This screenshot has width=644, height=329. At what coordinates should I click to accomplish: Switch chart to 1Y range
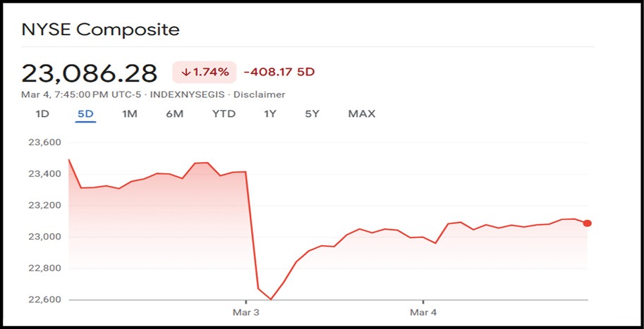269,114
